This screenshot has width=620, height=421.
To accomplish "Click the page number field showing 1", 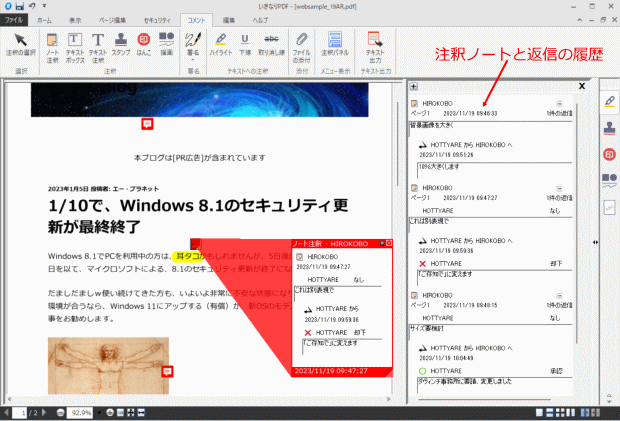I will (x=19, y=413).
